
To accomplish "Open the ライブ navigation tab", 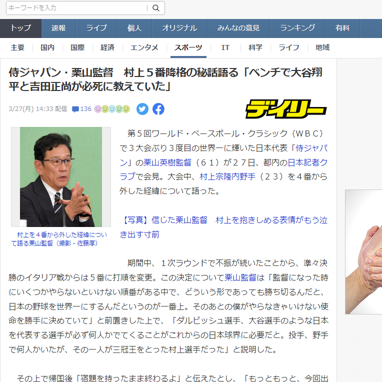I will coord(97,28).
